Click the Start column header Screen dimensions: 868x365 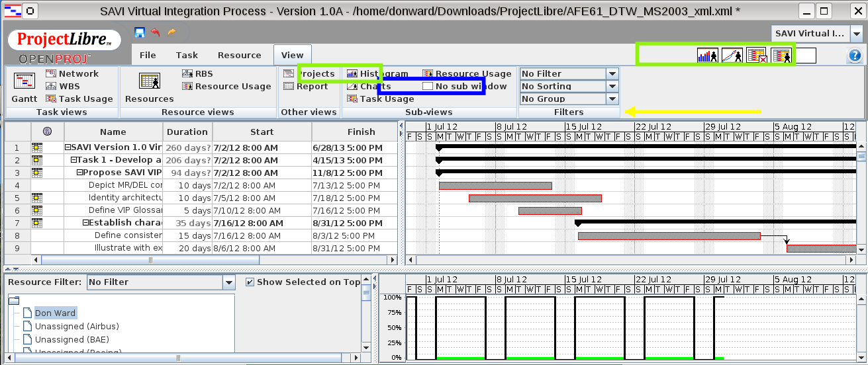point(262,132)
